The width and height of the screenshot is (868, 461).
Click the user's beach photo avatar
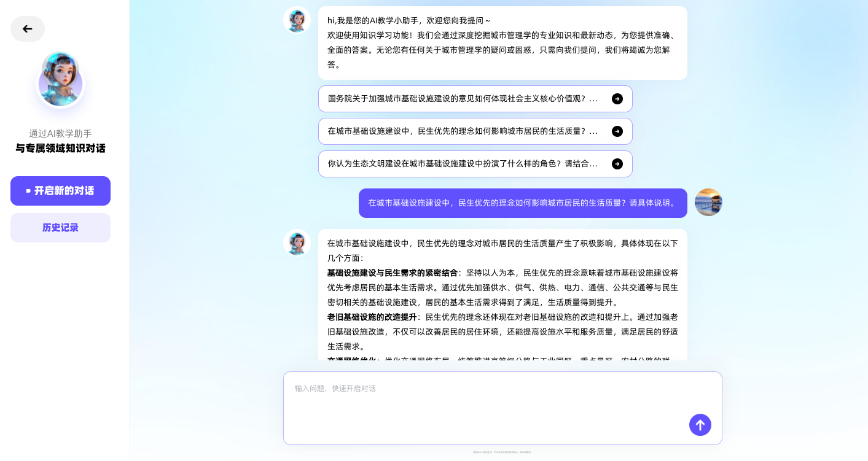pos(708,203)
